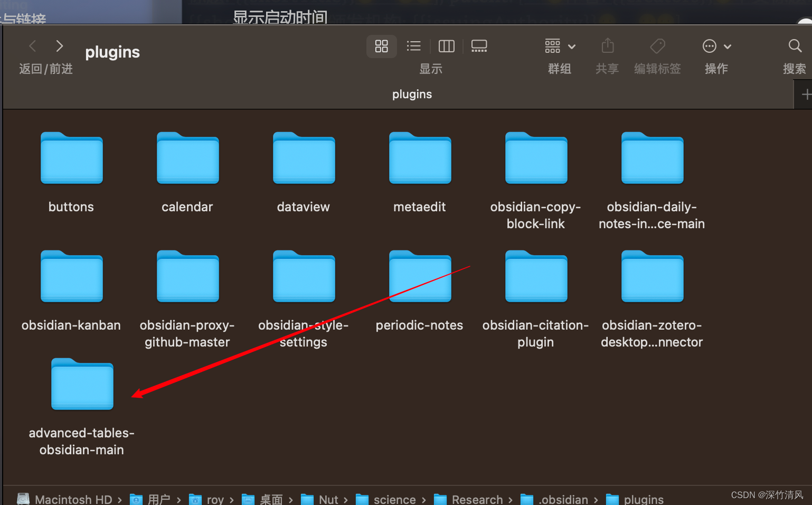Add a new tab with plus button
The height and width of the screenshot is (505, 812).
806,95
